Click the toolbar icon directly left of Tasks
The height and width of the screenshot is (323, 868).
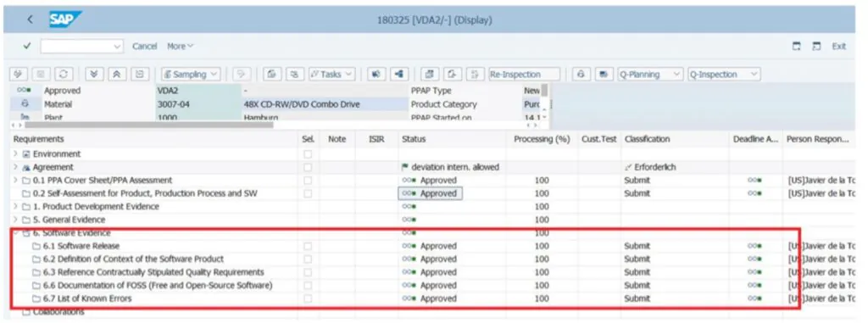(x=294, y=75)
